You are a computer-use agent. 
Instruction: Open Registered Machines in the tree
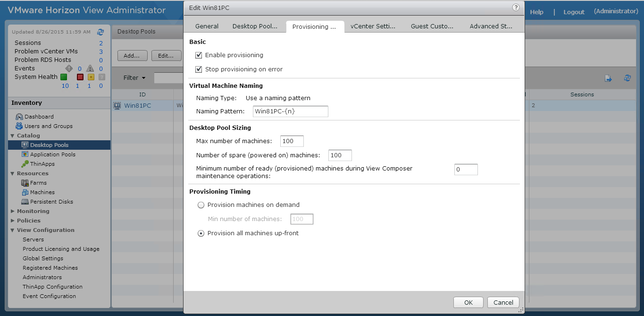50,268
